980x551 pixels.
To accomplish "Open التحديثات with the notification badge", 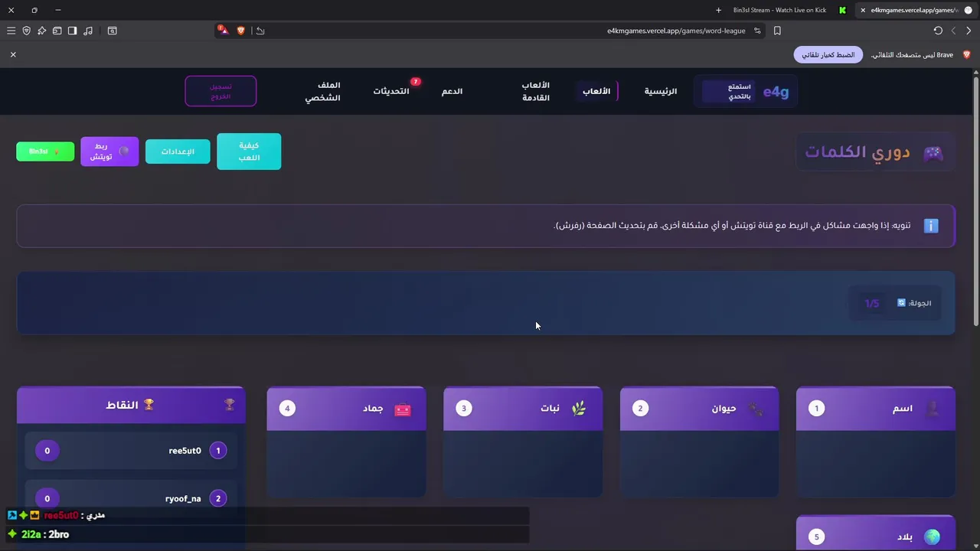I will 391,91.
